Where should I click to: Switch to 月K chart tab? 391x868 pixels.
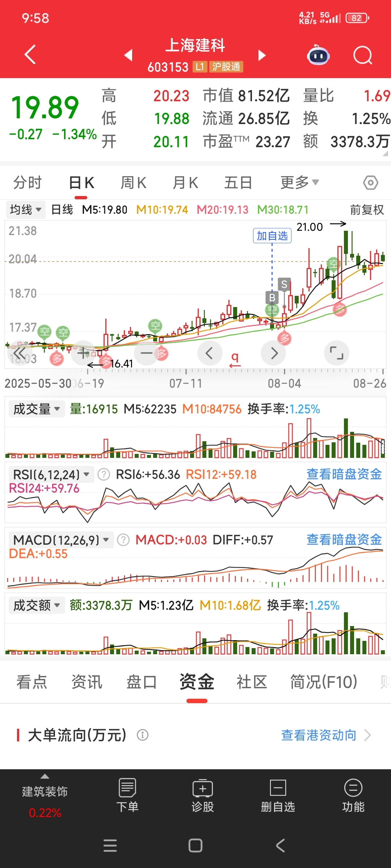tap(185, 183)
